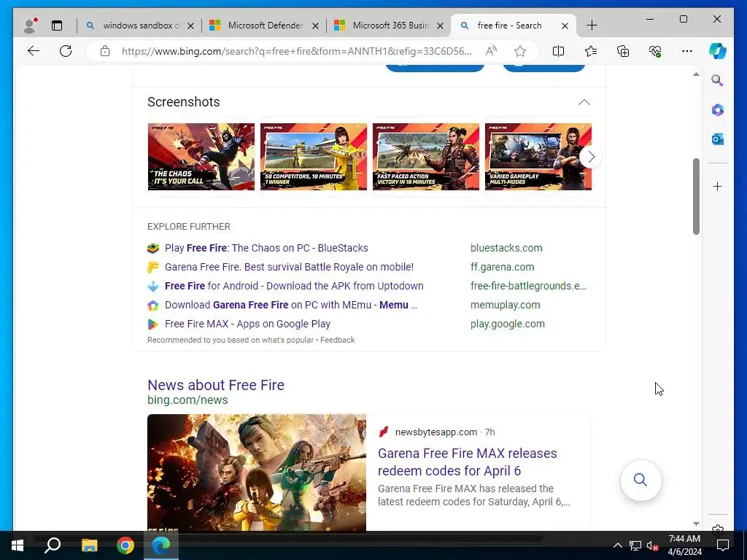This screenshot has width=747, height=560.
Task: Show next screenshots with arrow
Action: coord(591,157)
